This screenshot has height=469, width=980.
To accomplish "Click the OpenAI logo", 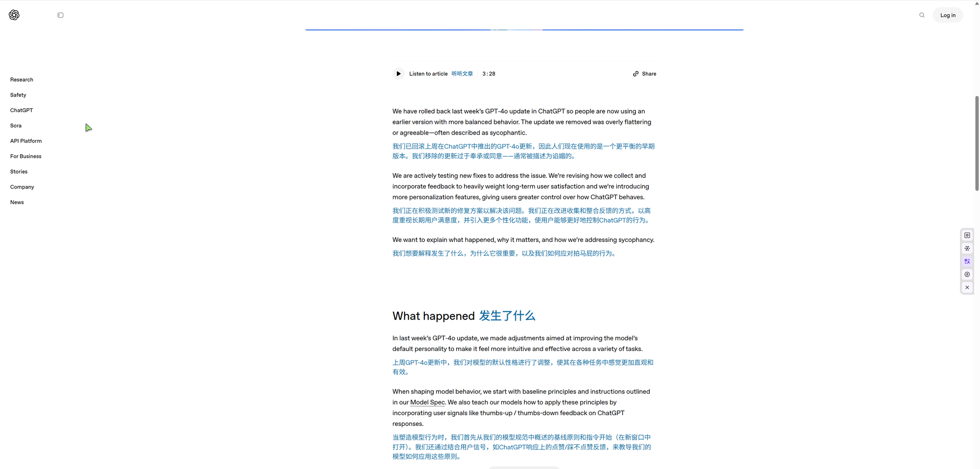I will click(14, 15).
